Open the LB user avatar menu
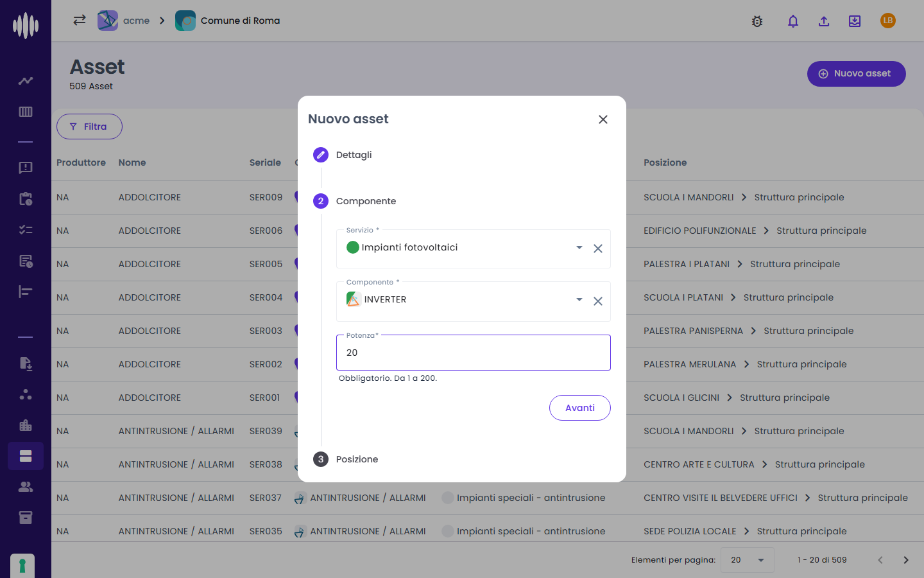This screenshot has width=924, height=578. point(888,21)
